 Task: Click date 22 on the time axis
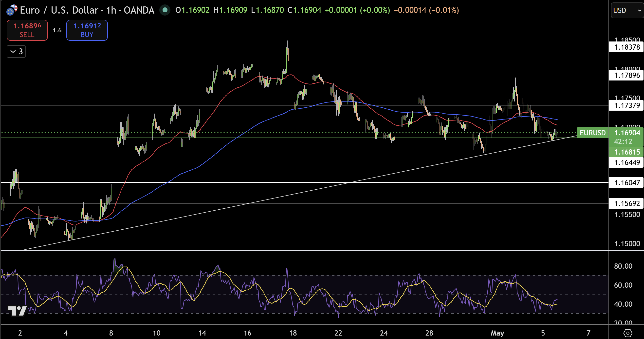click(x=338, y=333)
